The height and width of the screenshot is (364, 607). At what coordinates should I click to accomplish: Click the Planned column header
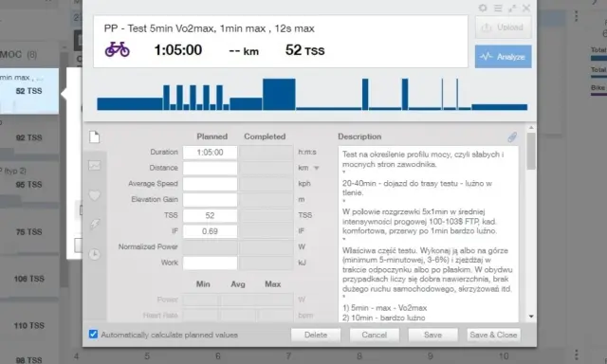[x=212, y=136]
